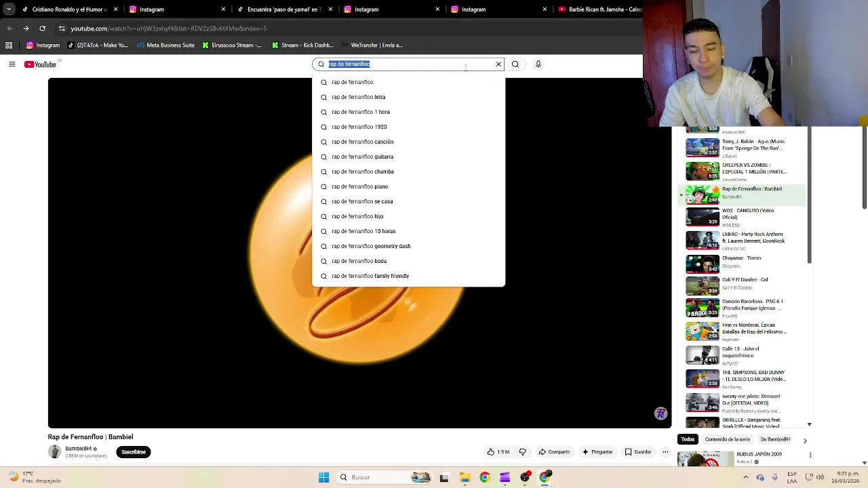
Task: Close the 'Cristiano Ronaldo y el Humor' tab
Action: (x=115, y=9)
